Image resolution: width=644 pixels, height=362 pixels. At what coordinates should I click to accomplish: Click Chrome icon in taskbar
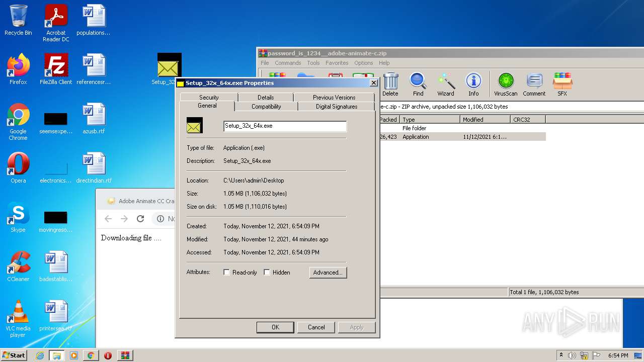(x=91, y=355)
